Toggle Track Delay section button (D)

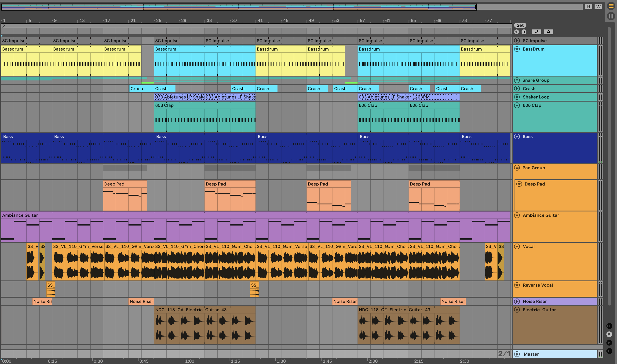609,351
